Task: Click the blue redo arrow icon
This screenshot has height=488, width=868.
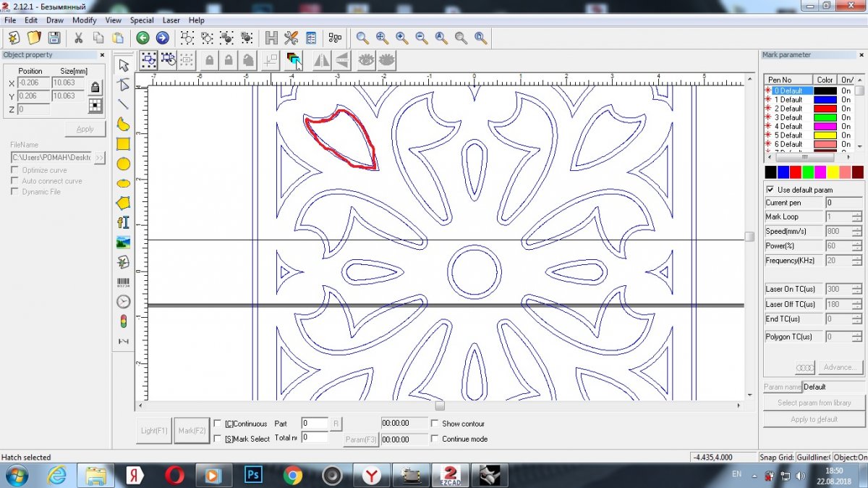Action: (x=162, y=38)
